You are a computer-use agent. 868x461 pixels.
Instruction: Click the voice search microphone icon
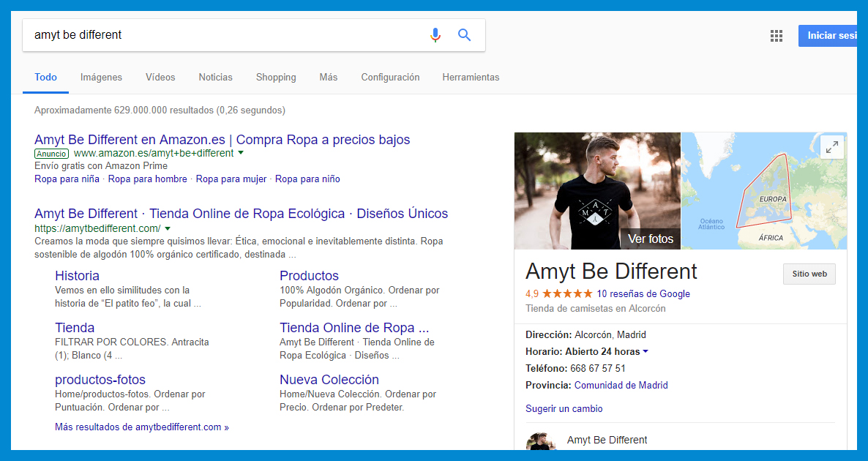pos(435,35)
